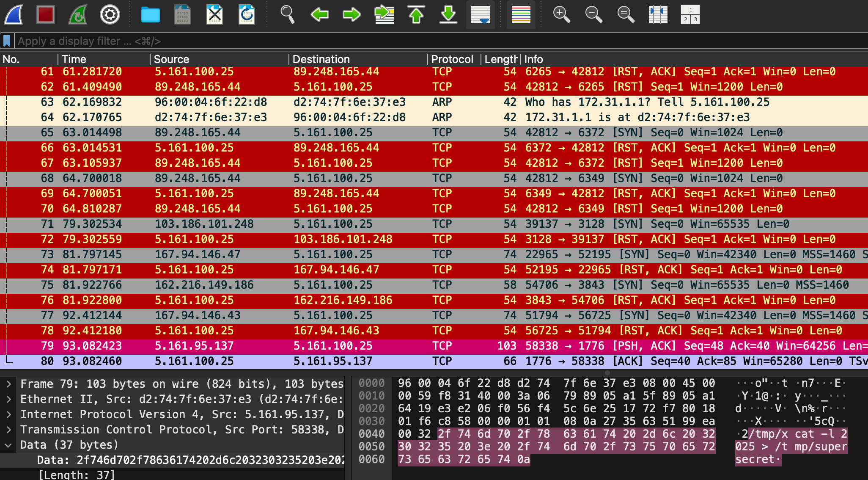The image size is (868, 480).
Task: Close this capture file
Action: 214,15
